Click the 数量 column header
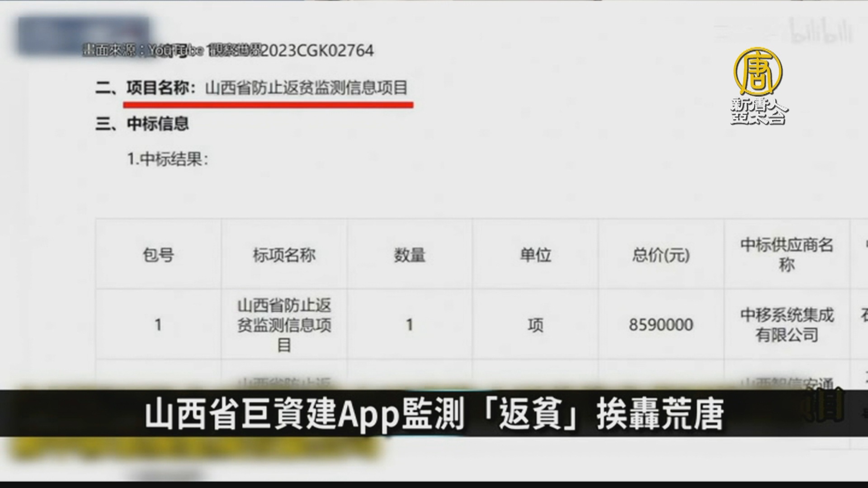The width and height of the screenshot is (868, 488). click(409, 255)
